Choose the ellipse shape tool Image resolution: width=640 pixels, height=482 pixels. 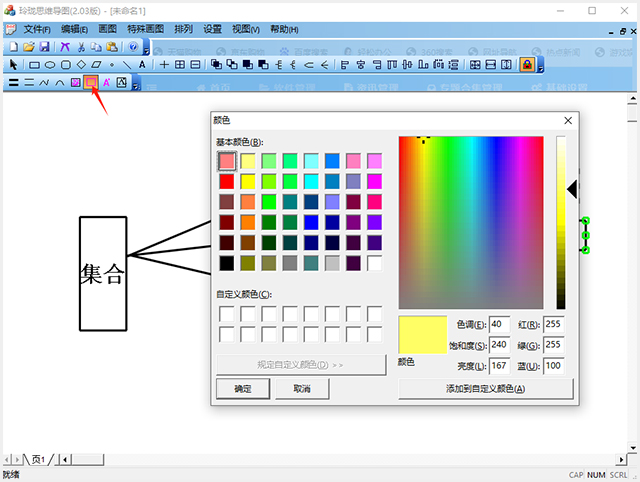(49, 64)
